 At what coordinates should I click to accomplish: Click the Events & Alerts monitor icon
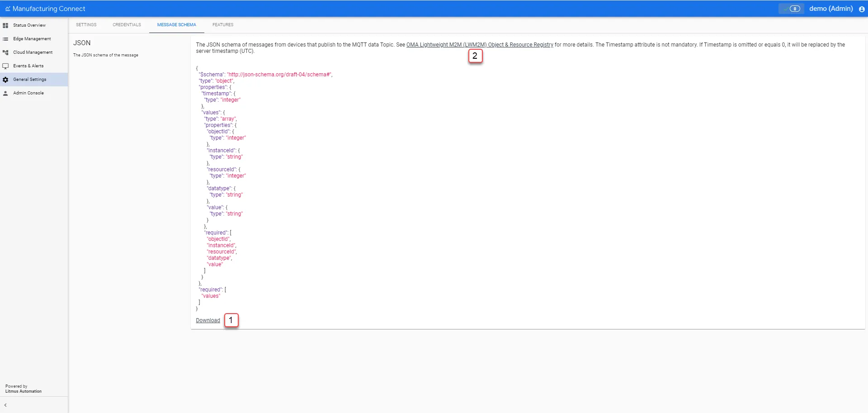point(5,66)
